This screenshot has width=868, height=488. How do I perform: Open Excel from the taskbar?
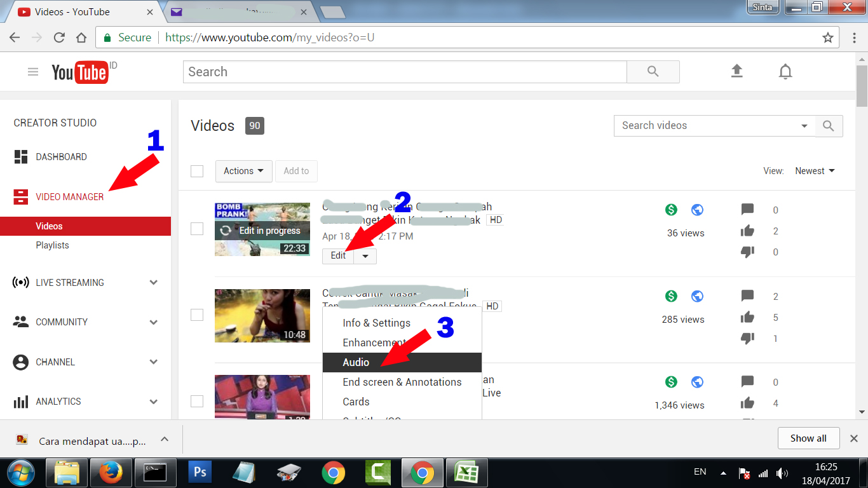pos(466,472)
